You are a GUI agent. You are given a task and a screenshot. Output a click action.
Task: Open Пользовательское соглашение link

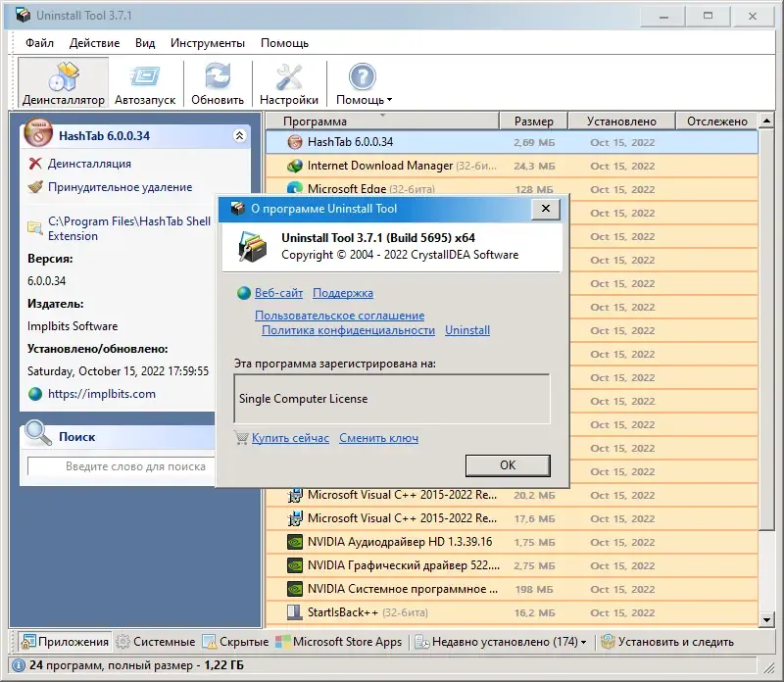[339, 316]
